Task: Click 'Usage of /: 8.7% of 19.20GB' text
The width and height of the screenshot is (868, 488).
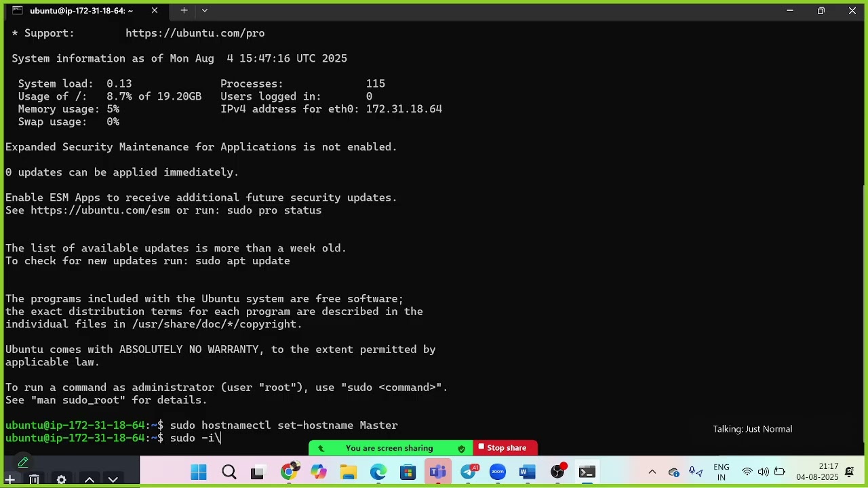Action: click(x=110, y=96)
